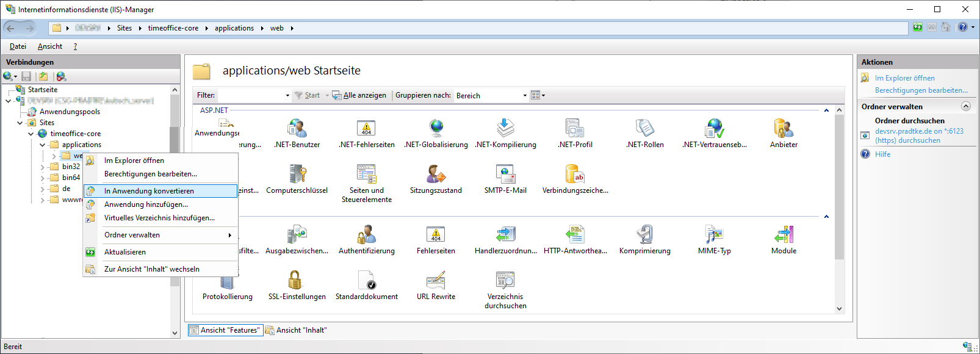Choose 'In Anwendung konvertieren' from context menu
The width and height of the screenshot is (980, 354).
click(x=160, y=191)
